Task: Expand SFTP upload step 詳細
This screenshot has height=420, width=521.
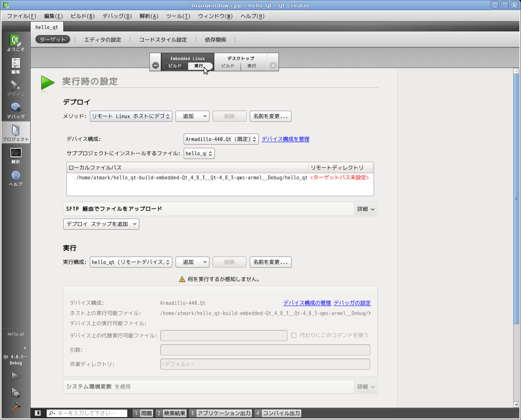Action: 365,209
